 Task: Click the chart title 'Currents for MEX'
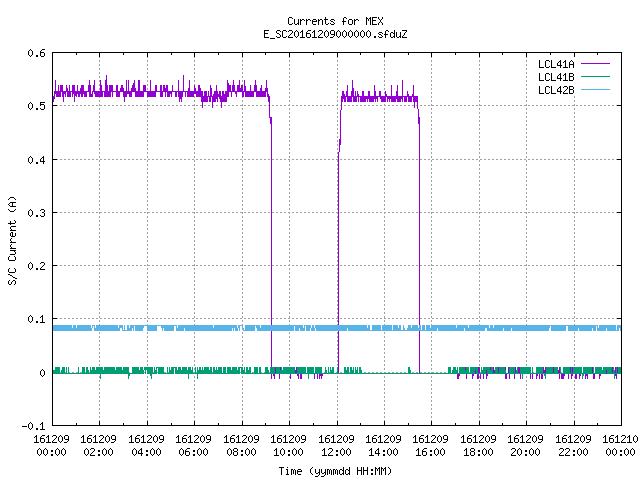335,21
